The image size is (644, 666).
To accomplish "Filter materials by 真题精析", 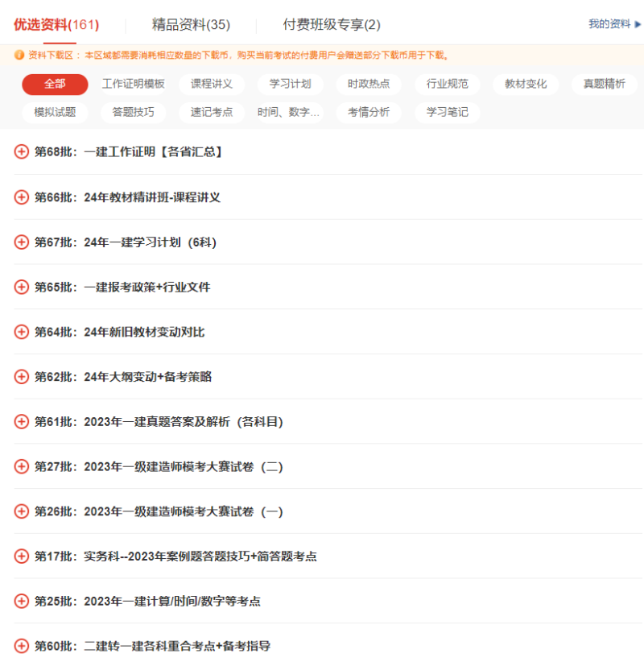I will (x=604, y=84).
